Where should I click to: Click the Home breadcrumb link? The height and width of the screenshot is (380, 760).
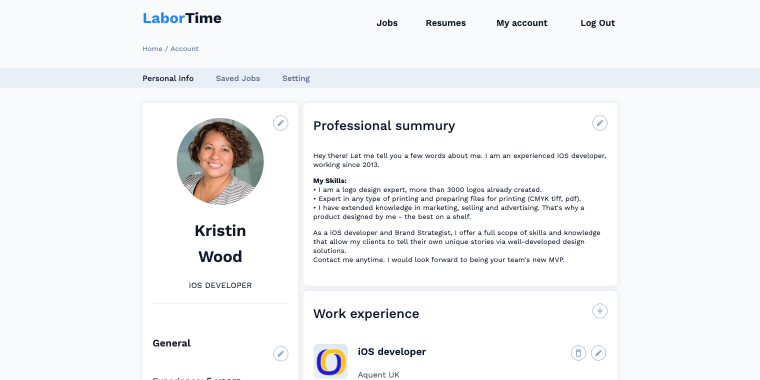click(152, 49)
